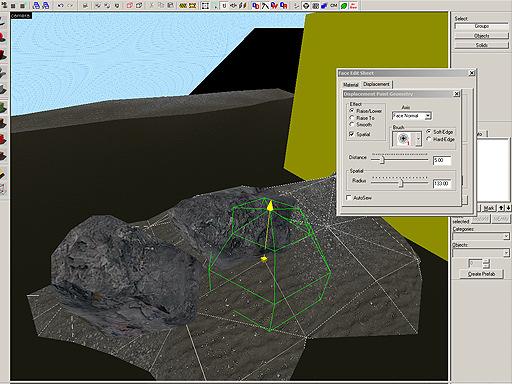The height and width of the screenshot is (384, 512).
Task: Click the Copy toolbar icon
Action: point(161,5)
